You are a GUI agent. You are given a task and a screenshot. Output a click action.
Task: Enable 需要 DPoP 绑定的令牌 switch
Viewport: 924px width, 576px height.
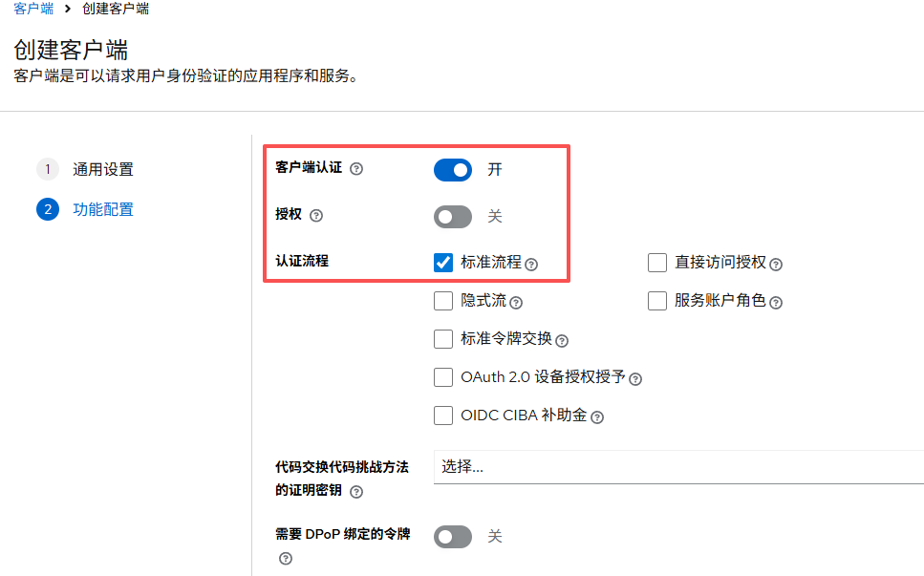(x=453, y=537)
